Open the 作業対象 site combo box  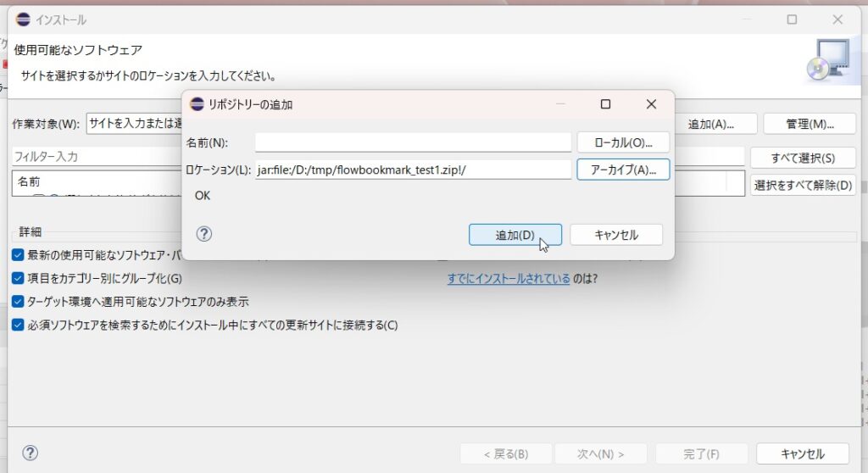click(x=134, y=124)
